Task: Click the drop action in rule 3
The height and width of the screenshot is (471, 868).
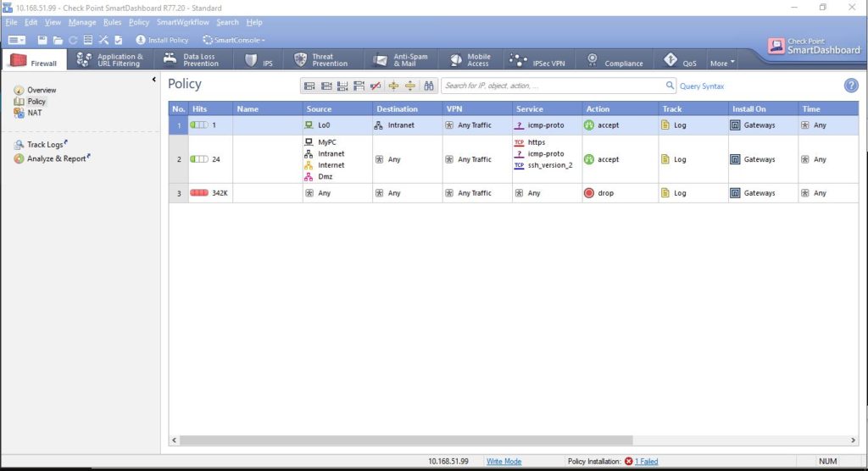Action: (x=599, y=193)
